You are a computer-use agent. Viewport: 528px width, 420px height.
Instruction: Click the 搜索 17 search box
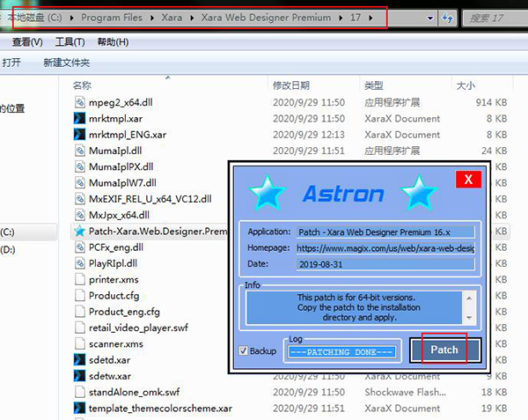tap(495, 18)
